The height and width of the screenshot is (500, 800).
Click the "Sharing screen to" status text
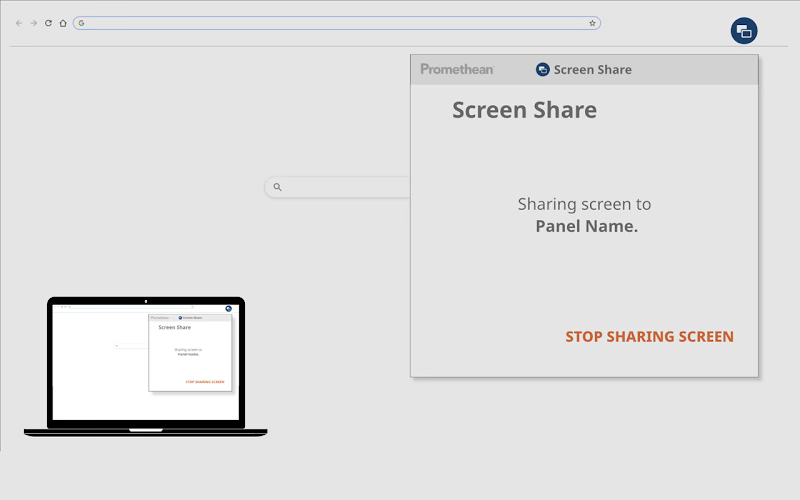point(584,204)
